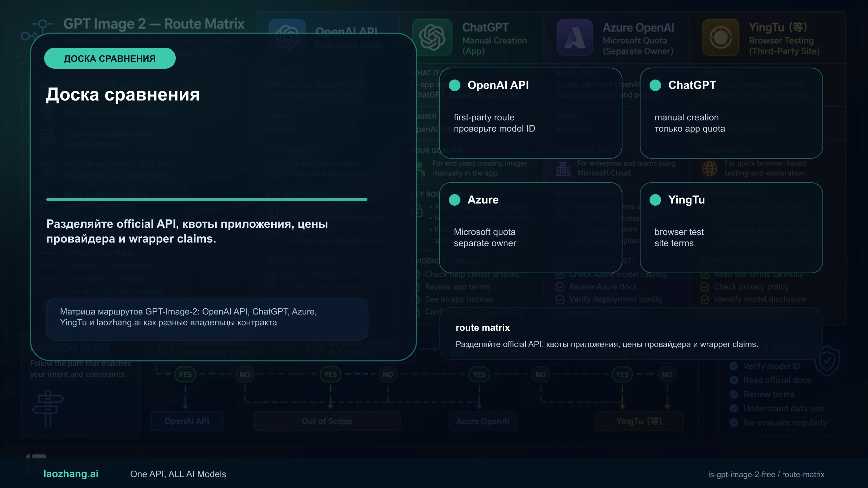Click the shield checkmark icon
The width and height of the screenshot is (868, 488).
pyautogui.click(x=827, y=361)
